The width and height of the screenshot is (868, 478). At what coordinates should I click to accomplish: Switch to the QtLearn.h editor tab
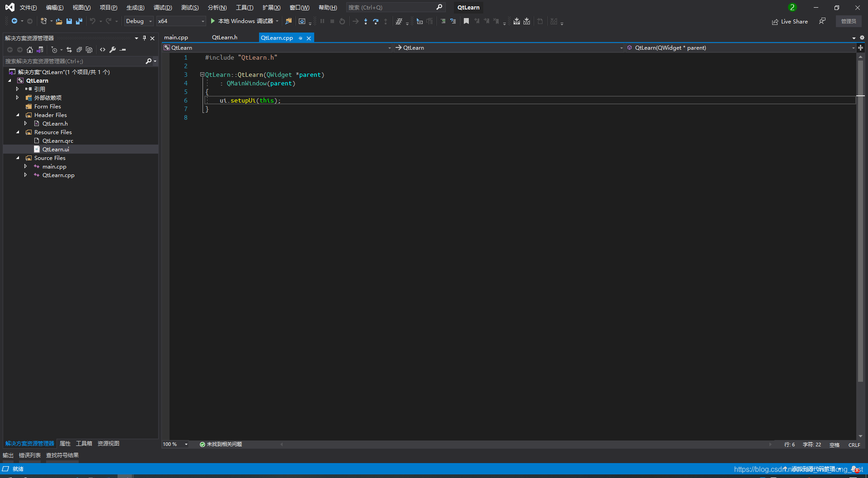point(225,37)
